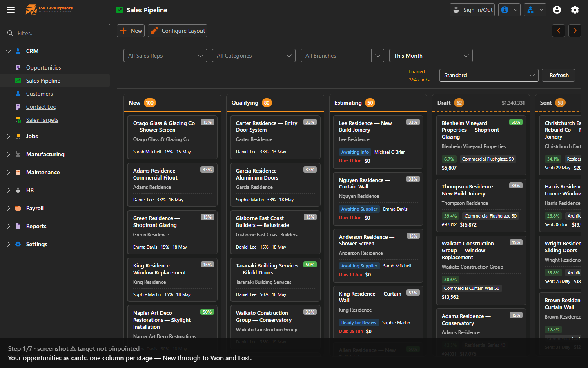Open the Opportunities link
This screenshot has width=588, height=368.
point(43,67)
